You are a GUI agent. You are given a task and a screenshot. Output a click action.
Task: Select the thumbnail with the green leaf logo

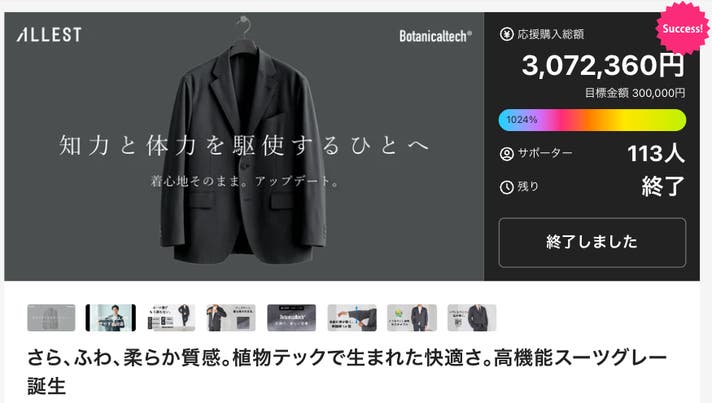pos(412,318)
